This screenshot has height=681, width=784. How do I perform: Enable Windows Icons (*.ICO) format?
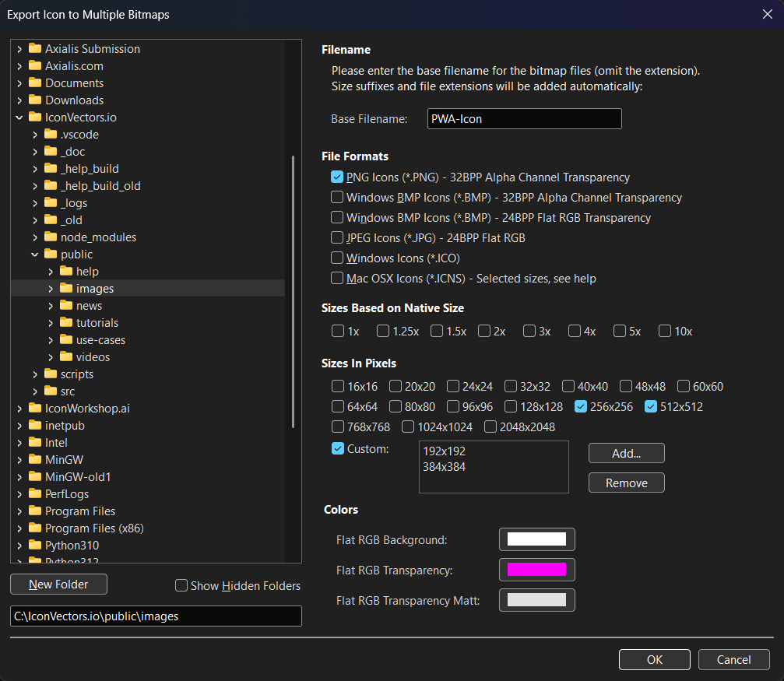click(337, 258)
